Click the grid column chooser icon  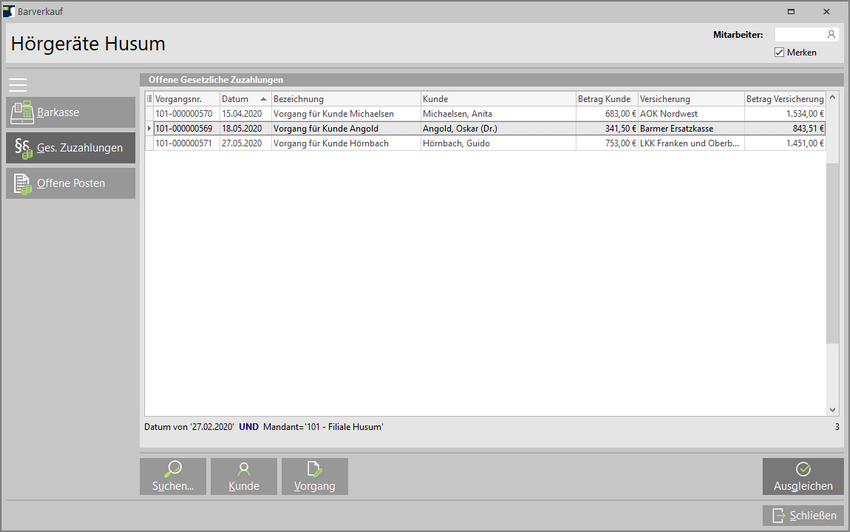[x=150, y=99]
